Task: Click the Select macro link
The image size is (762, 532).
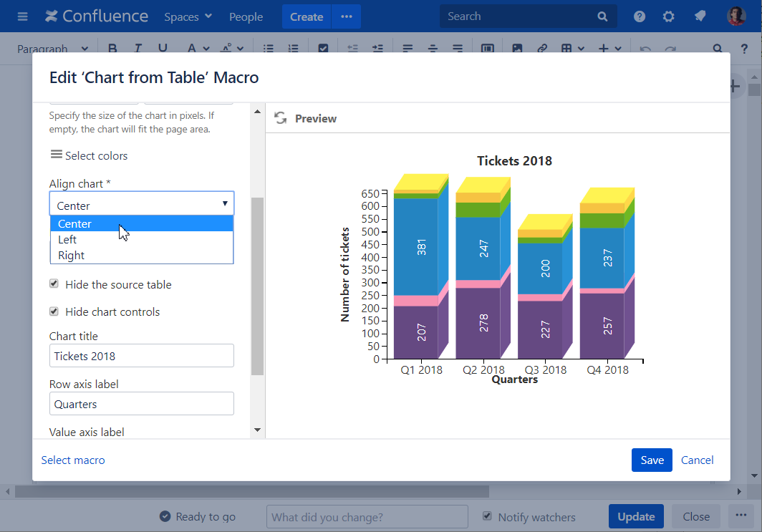Action: click(x=73, y=460)
